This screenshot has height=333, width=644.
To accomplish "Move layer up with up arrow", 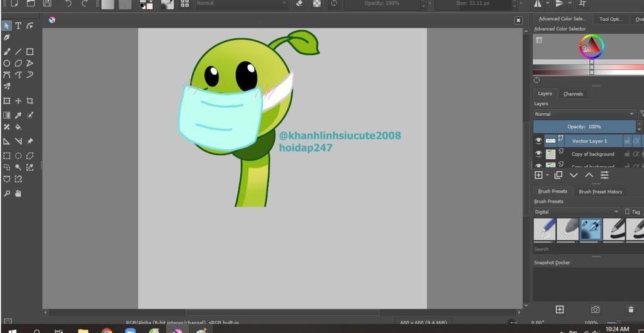I will [589, 175].
